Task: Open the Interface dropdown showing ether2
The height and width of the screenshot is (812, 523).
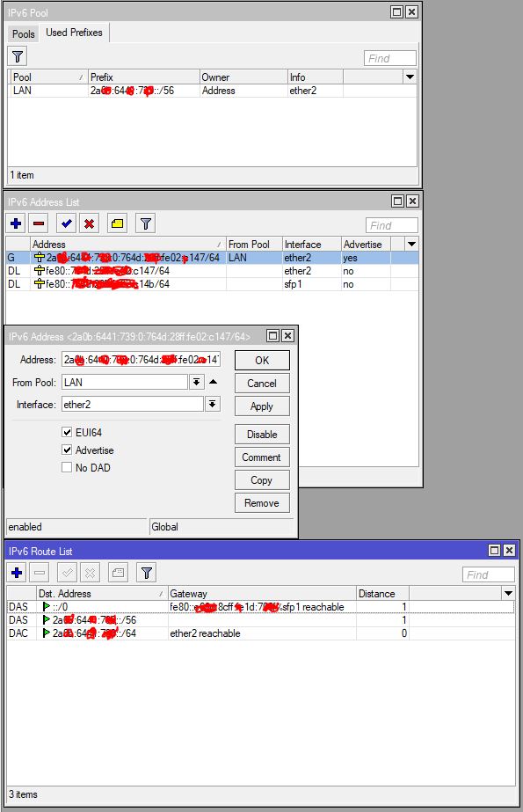Action: 212,404
